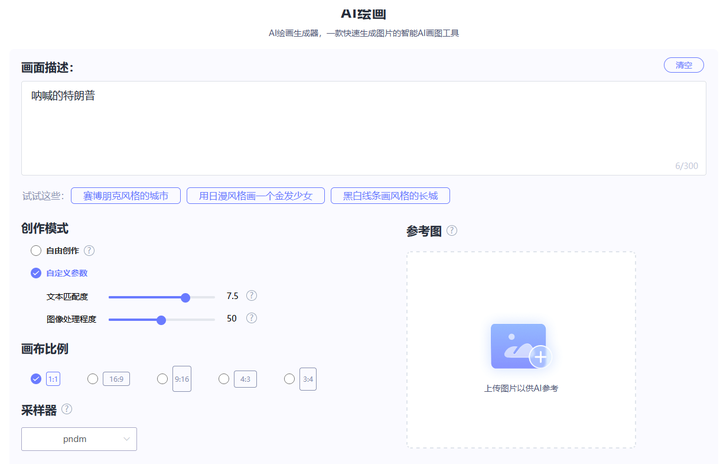Viewport: 720px width, 464px height.
Task: Open help icon next to 自由创作
Action: (90, 250)
